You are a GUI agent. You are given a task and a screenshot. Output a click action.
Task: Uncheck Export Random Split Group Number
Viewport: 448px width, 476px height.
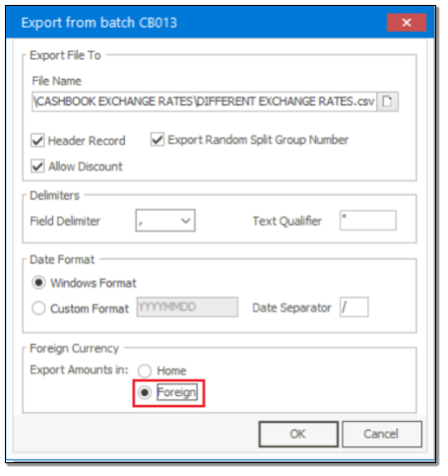point(158,140)
